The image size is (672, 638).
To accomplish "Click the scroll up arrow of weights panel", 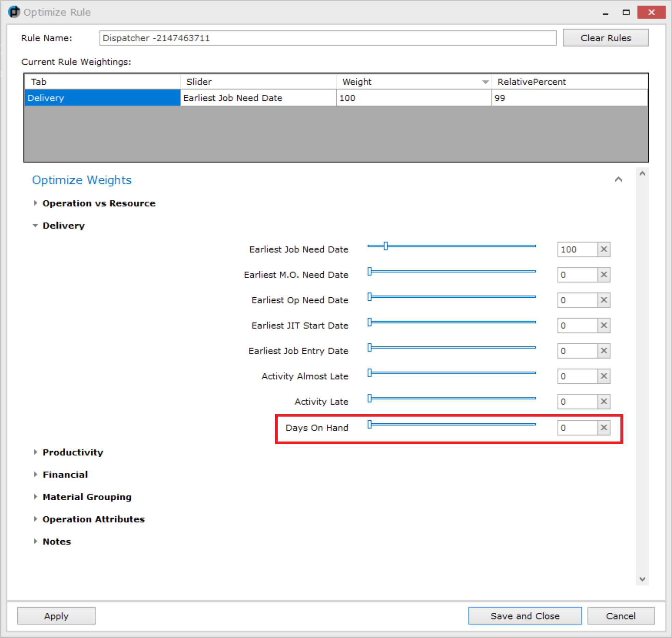I will point(642,174).
